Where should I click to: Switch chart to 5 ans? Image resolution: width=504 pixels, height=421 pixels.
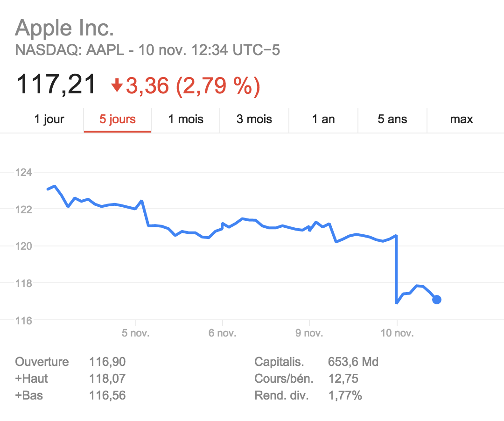click(x=392, y=119)
